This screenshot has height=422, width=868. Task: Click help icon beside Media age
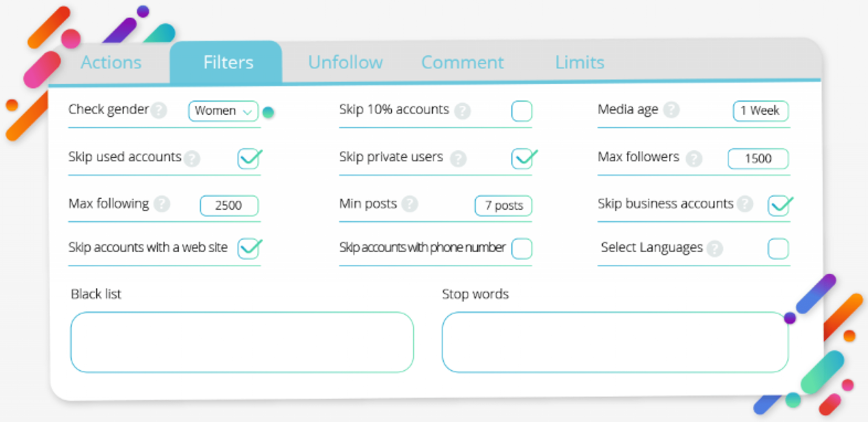coord(671,110)
